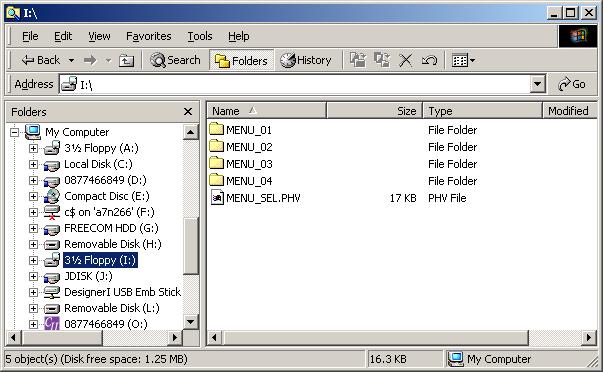The height and width of the screenshot is (372, 603).
Task: Open the Back history dropdown arrow
Action: (72, 60)
